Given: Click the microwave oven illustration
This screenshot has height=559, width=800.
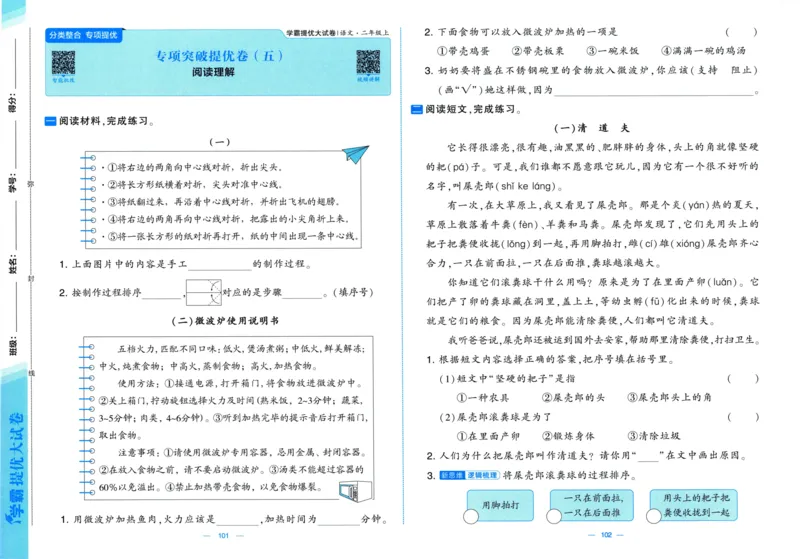Looking at the screenshot, I should (356, 491).
